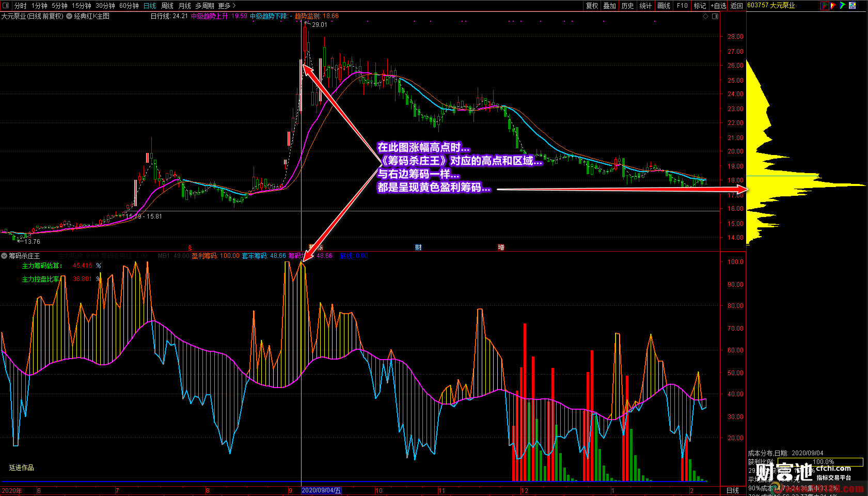Viewport: 868px width, 496px height.
Task: Open the 更多 periods menu
Action: tap(227, 6)
